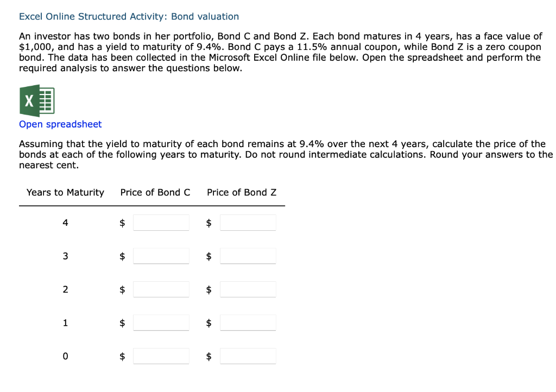
Task: Select the Bond Z price field for 4 years
Action: click(248, 222)
